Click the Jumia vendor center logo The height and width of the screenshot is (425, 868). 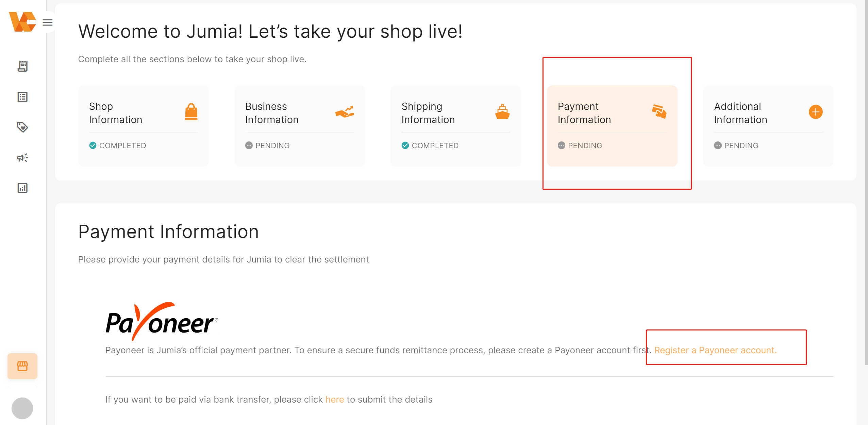coord(22,22)
